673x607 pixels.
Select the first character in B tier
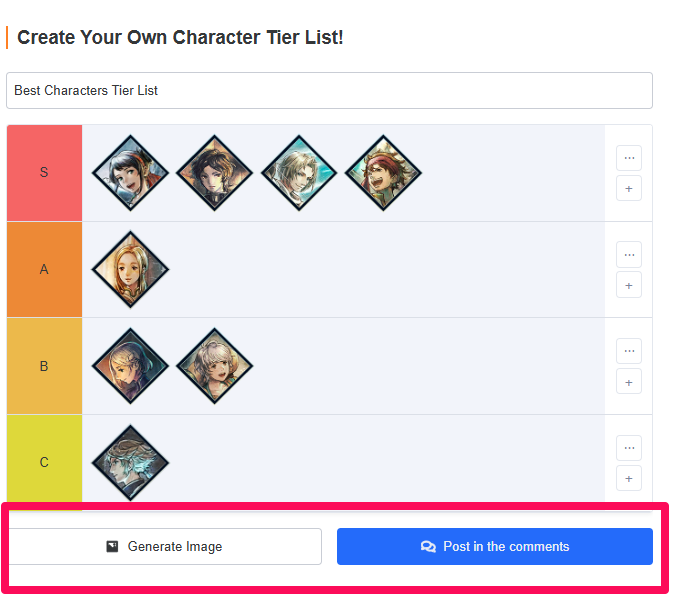click(x=130, y=366)
